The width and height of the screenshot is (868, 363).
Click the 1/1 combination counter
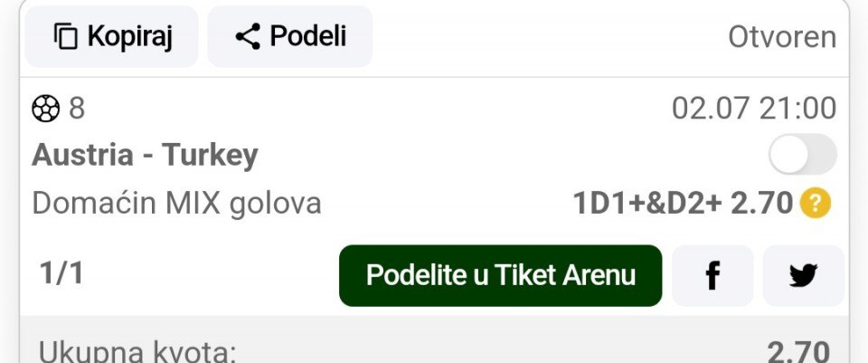[x=61, y=274]
